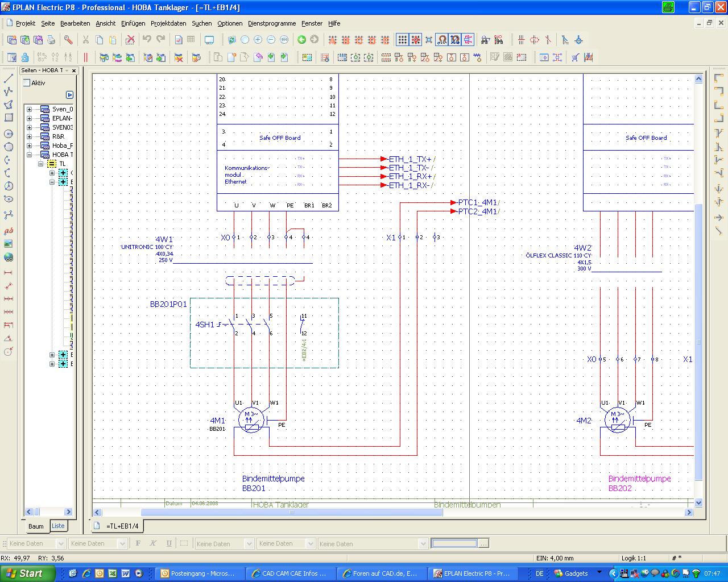The height and width of the screenshot is (582, 728).
Task: Click the zoom in magnifier icon
Action: 258,40
